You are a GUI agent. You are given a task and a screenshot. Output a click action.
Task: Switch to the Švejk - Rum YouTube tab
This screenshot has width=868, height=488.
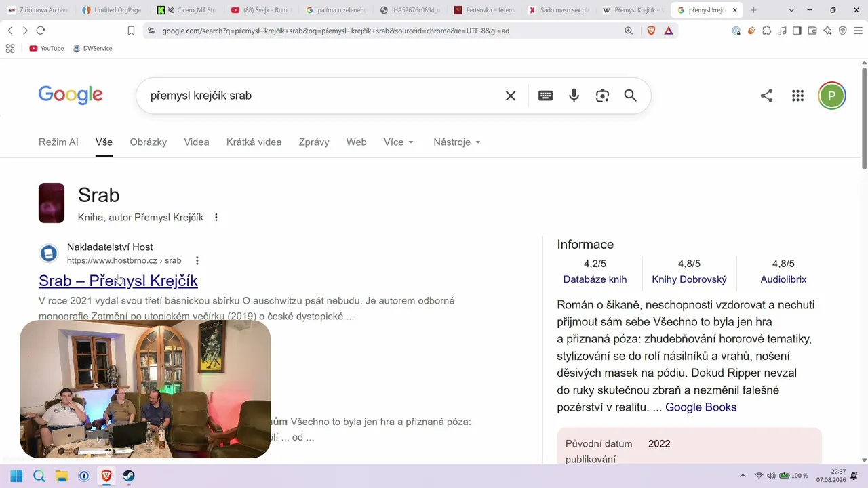tap(261, 10)
